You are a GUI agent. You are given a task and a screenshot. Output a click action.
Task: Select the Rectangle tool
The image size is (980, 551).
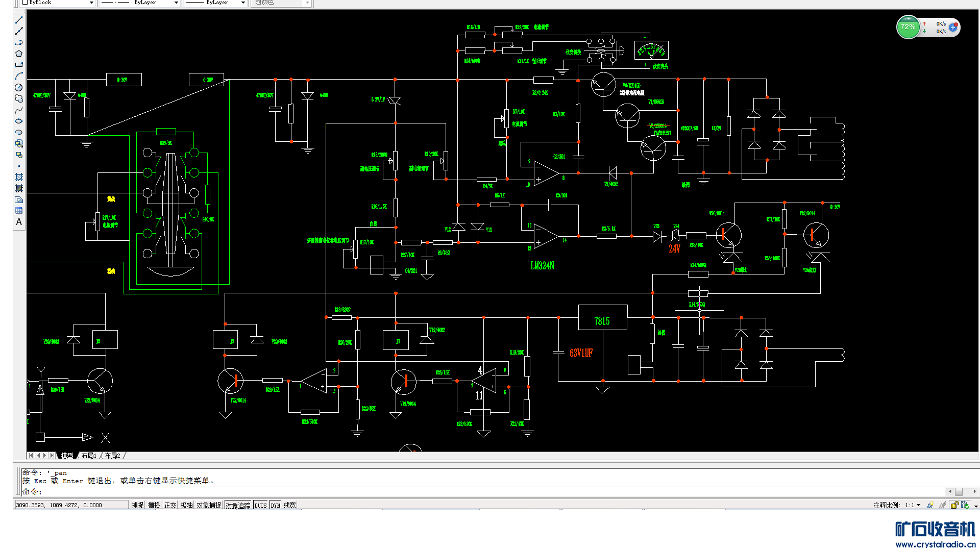click(19, 65)
